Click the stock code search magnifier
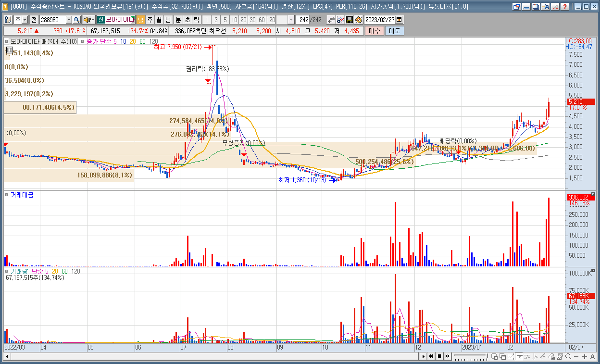The height and width of the screenshot is (364, 600). pyautogui.click(x=76, y=20)
